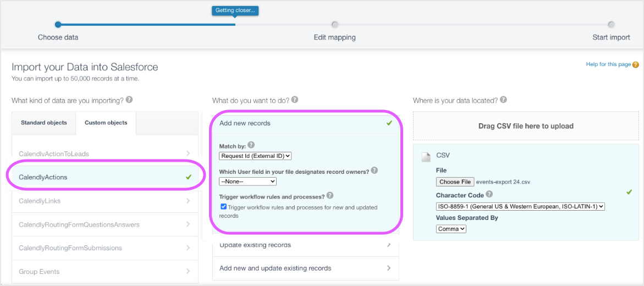The image size is (644, 286).
Task: Click help icon beside "What do you want to do?"
Action: [x=295, y=100]
